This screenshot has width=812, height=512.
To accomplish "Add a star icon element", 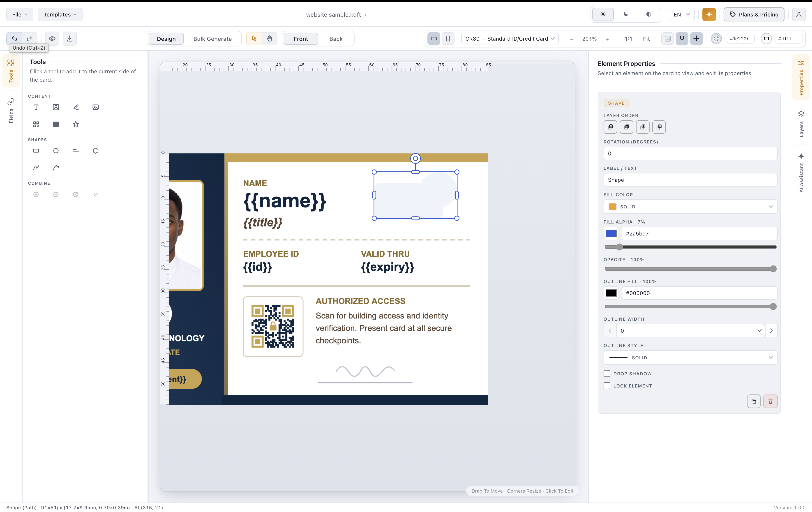I will tap(76, 124).
